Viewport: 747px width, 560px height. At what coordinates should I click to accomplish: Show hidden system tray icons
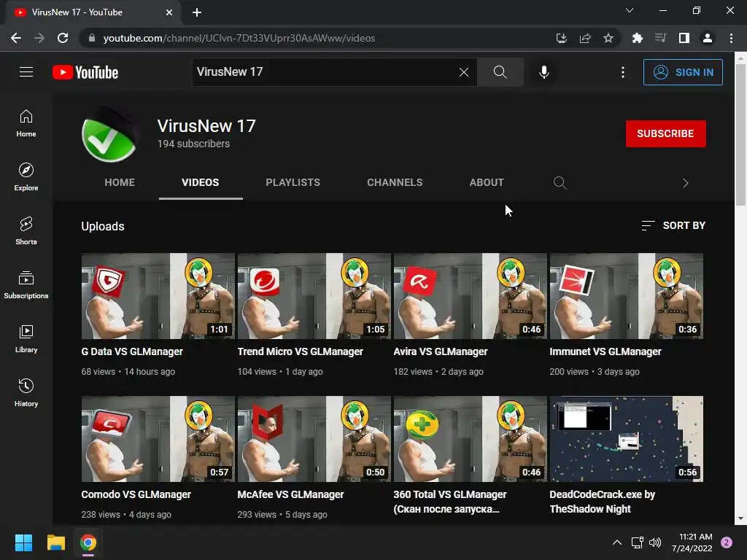point(616,542)
